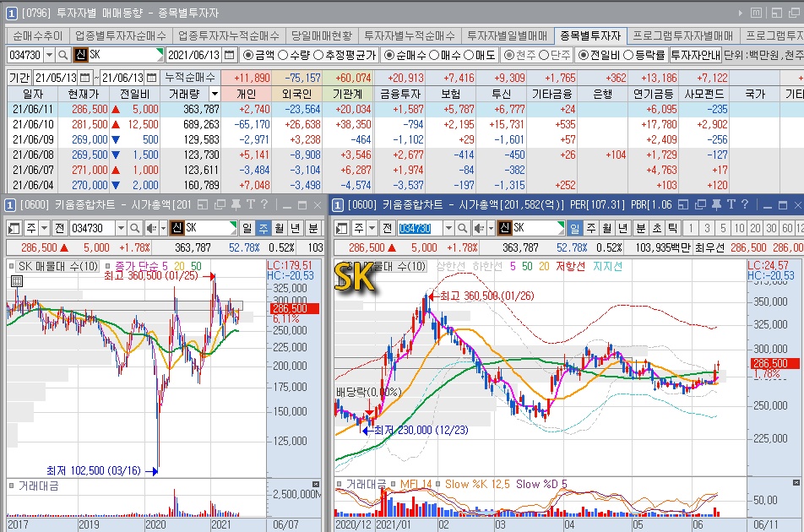Expand stock code dropdown in right chart toolbar

448,228
